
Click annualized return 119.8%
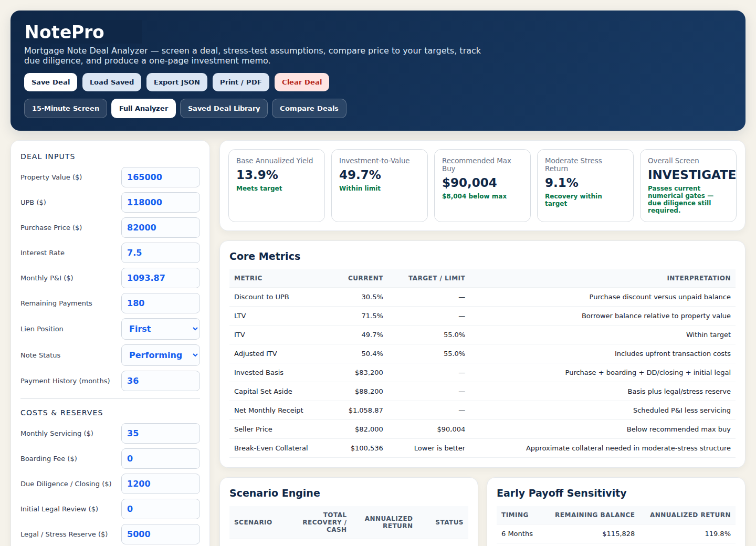click(718, 534)
